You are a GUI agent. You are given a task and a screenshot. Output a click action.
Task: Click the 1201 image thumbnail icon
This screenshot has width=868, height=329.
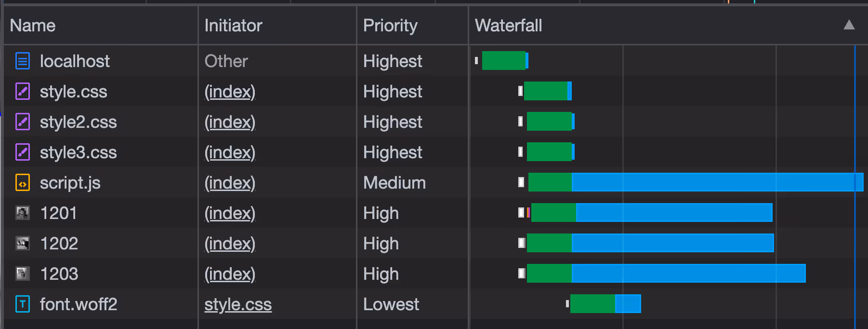point(23,213)
